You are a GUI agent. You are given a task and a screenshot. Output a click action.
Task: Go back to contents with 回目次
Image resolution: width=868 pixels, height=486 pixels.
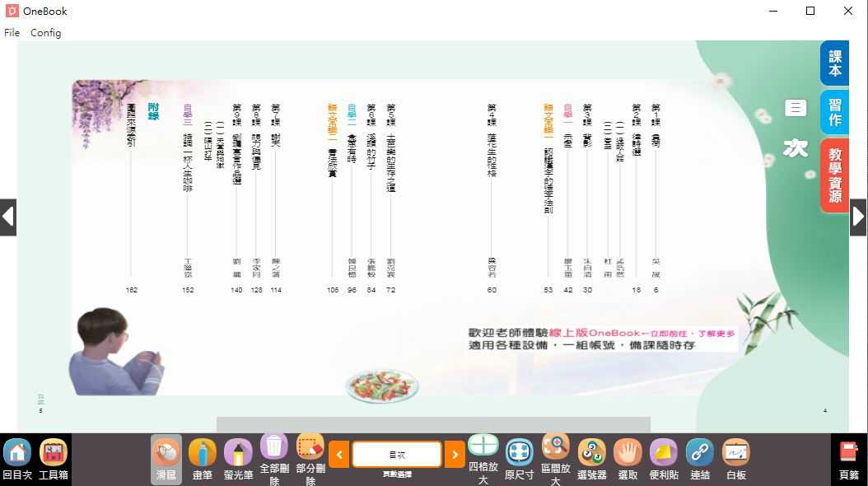click(17, 460)
